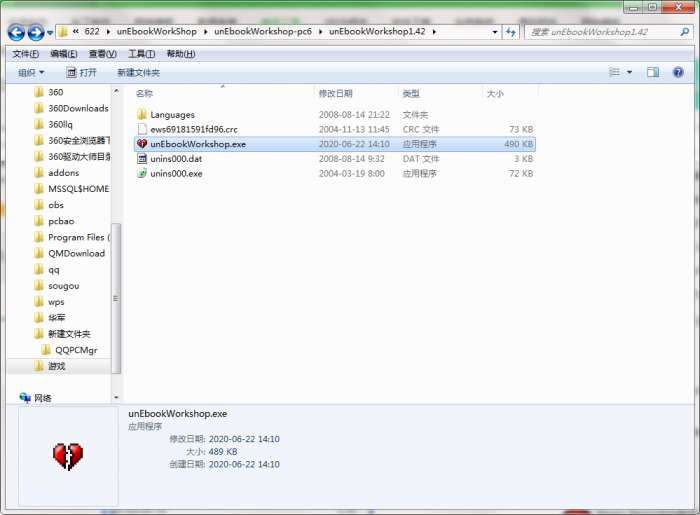Click broken heart thumbnail in details pane
This screenshot has height=515, width=700.
tap(68, 457)
